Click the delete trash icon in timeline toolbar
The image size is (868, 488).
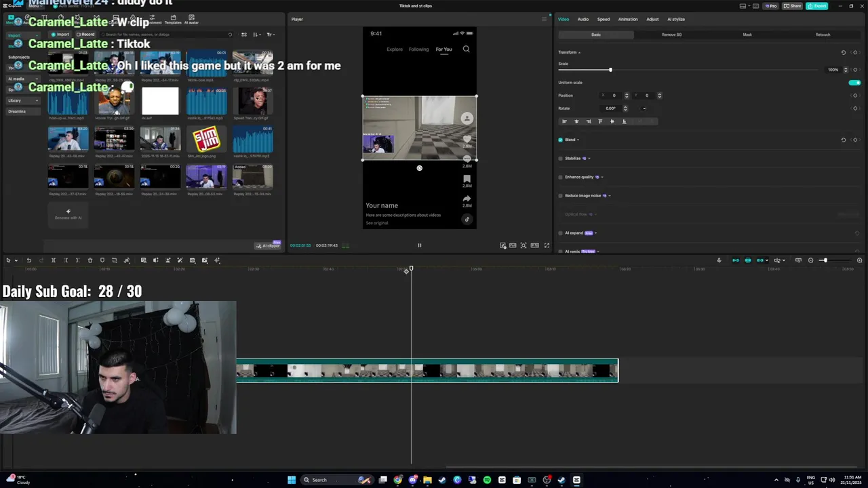[x=90, y=260]
